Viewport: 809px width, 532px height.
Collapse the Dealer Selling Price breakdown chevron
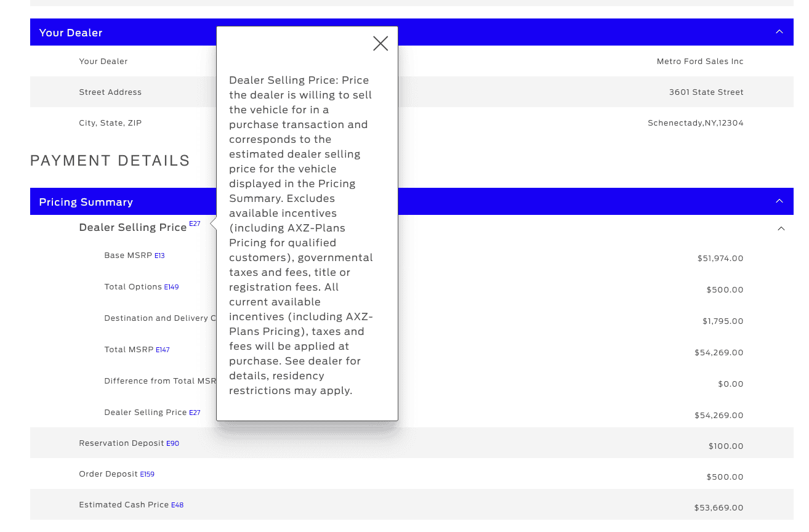(781, 228)
